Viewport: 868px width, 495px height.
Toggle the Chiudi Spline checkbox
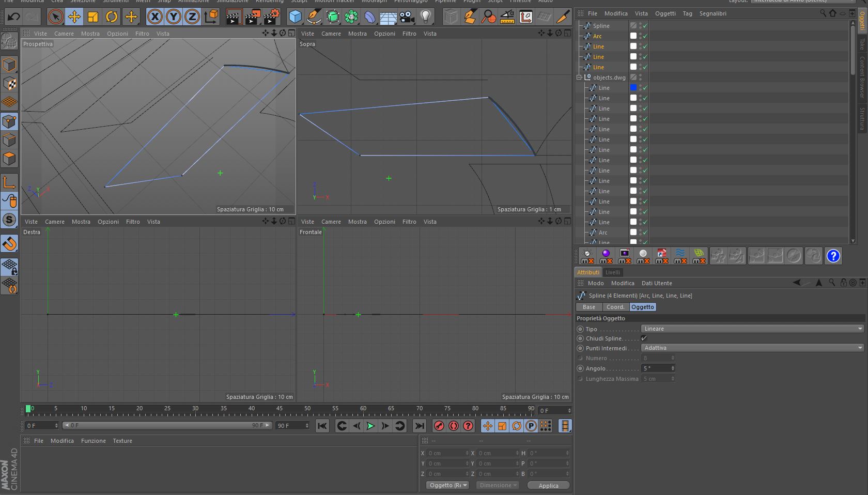point(644,338)
